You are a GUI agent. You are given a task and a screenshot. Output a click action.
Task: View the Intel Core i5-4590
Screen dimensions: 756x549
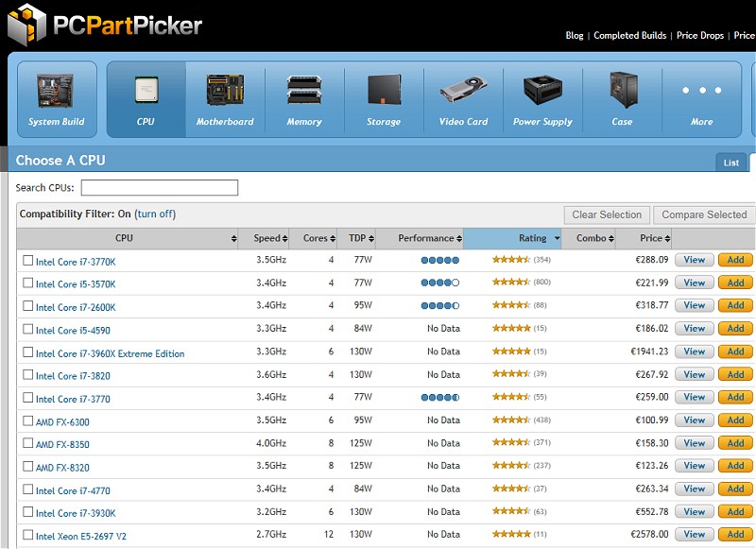[x=695, y=328]
